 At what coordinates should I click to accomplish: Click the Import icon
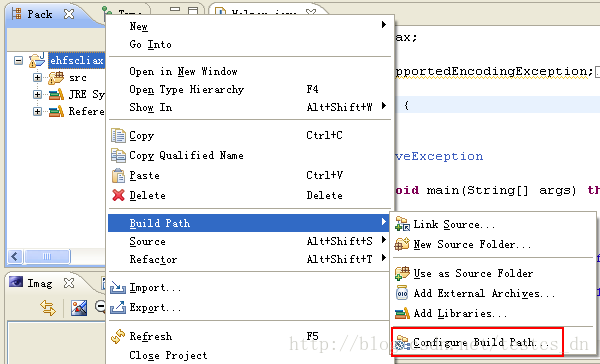coord(118,287)
